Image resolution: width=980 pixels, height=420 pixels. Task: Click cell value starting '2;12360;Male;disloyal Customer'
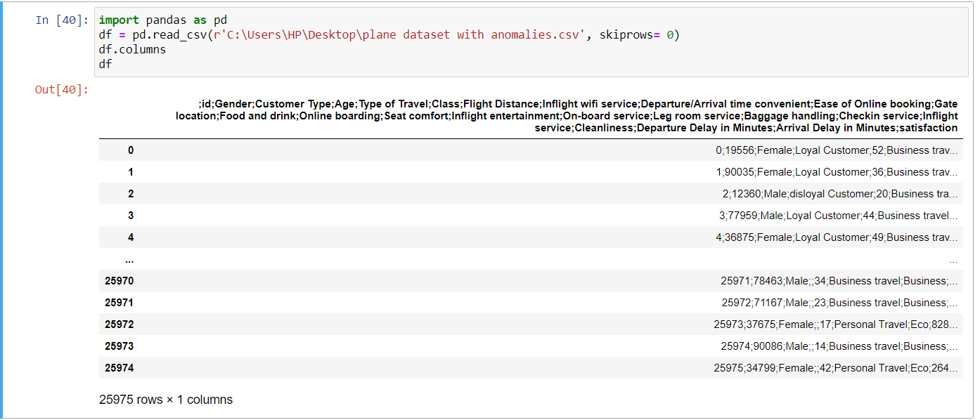839,194
